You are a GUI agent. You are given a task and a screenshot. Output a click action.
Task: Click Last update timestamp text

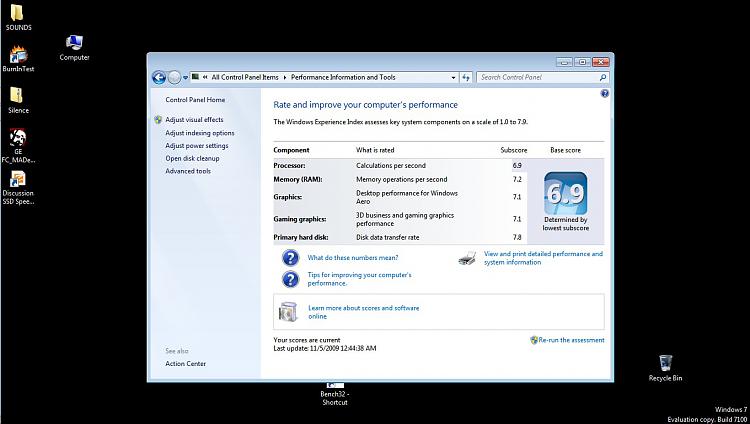[x=325, y=348]
